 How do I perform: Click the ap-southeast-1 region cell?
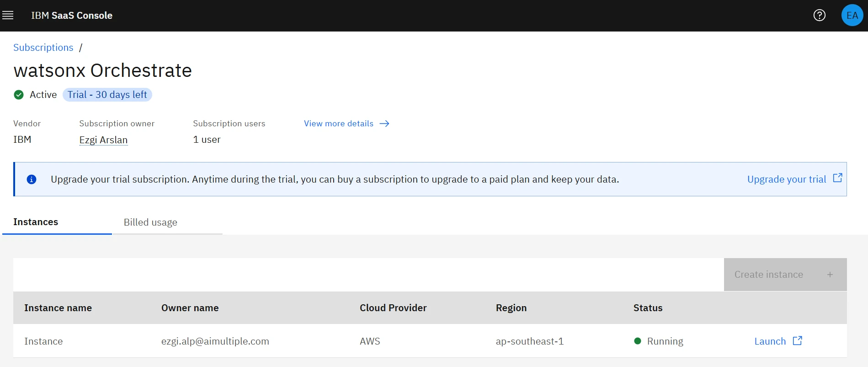point(530,341)
